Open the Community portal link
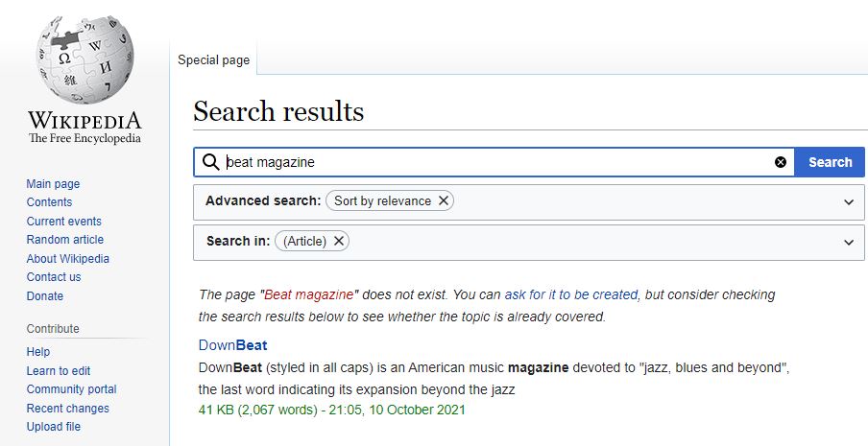The image size is (868, 446). [x=71, y=389]
